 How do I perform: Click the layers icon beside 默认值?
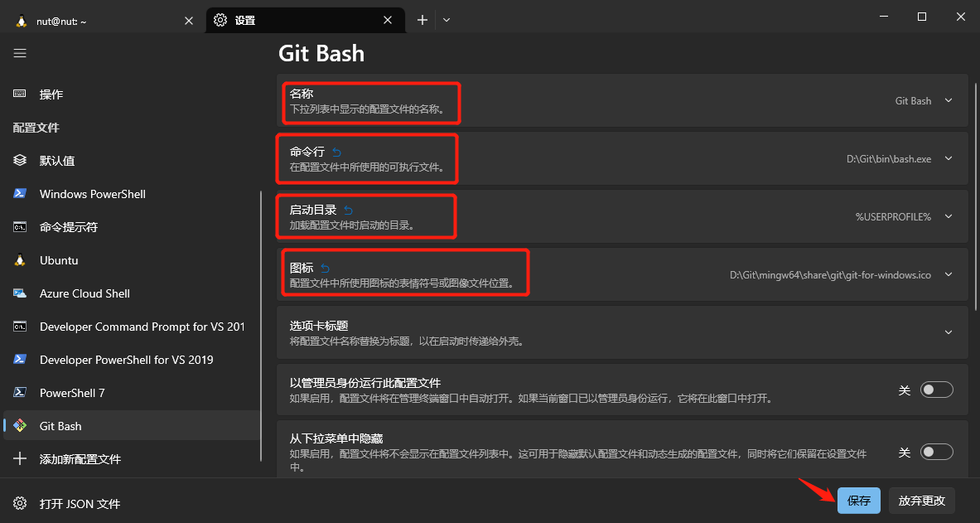coord(20,160)
